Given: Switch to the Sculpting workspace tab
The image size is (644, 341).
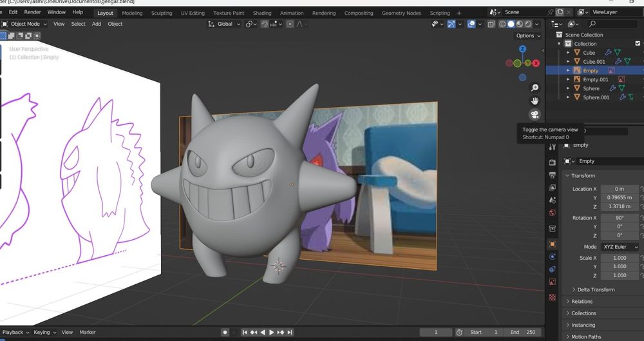Looking at the screenshot, I should pos(162,13).
